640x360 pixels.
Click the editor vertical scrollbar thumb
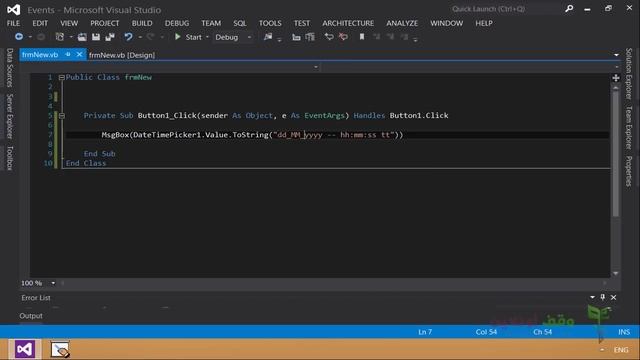[x=616, y=154]
